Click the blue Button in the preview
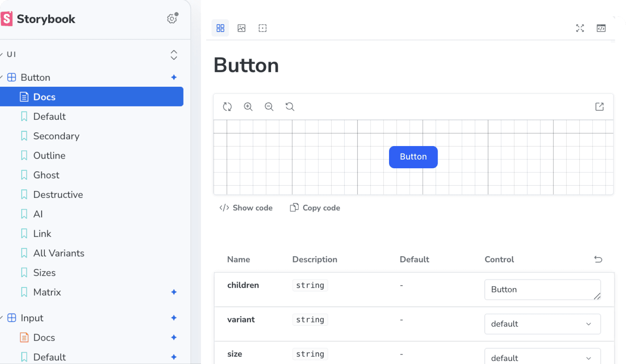626x364 pixels. click(413, 157)
